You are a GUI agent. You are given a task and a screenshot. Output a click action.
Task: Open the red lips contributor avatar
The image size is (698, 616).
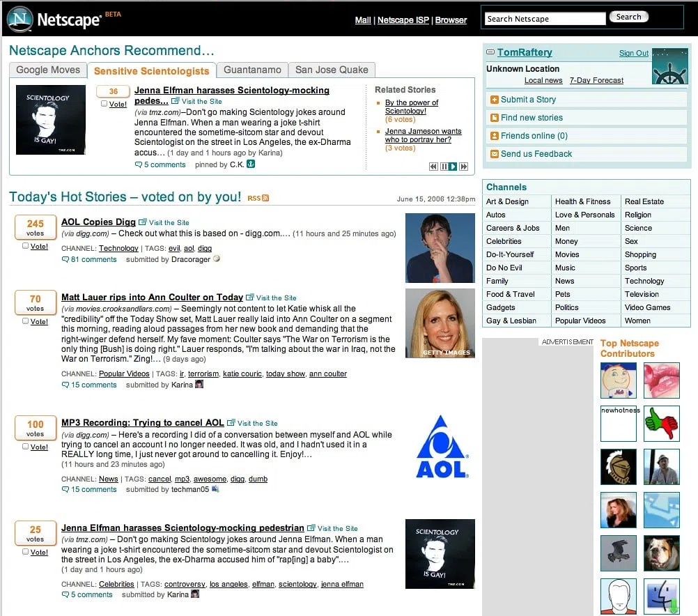(x=662, y=380)
